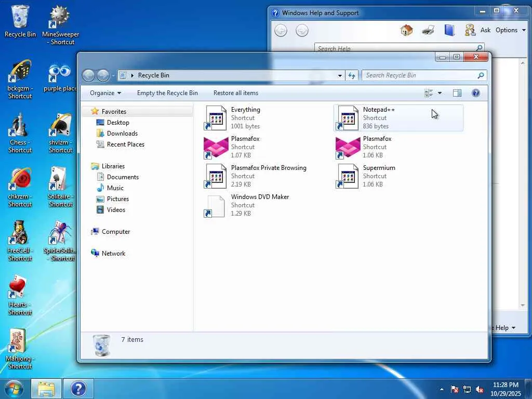Open the Start menu orb
Viewport: 532px width, 399px height.
pos(14,389)
